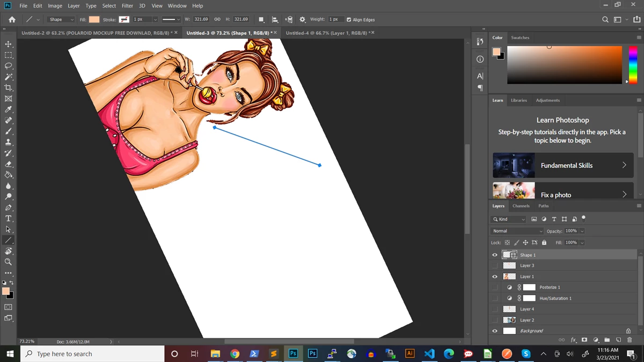The width and height of the screenshot is (644, 362).
Task: Select the Zoom tool
Action: tap(9, 262)
